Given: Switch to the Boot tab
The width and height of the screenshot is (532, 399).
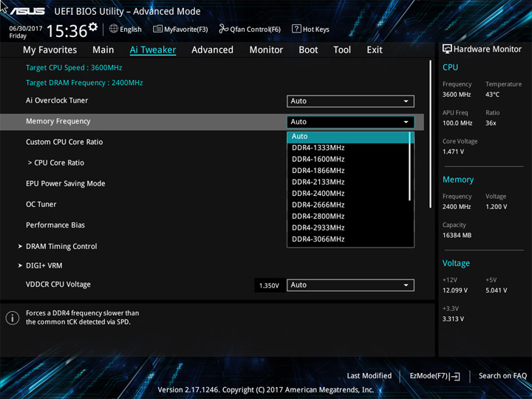Looking at the screenshot, I should click(x=308, y=50).
